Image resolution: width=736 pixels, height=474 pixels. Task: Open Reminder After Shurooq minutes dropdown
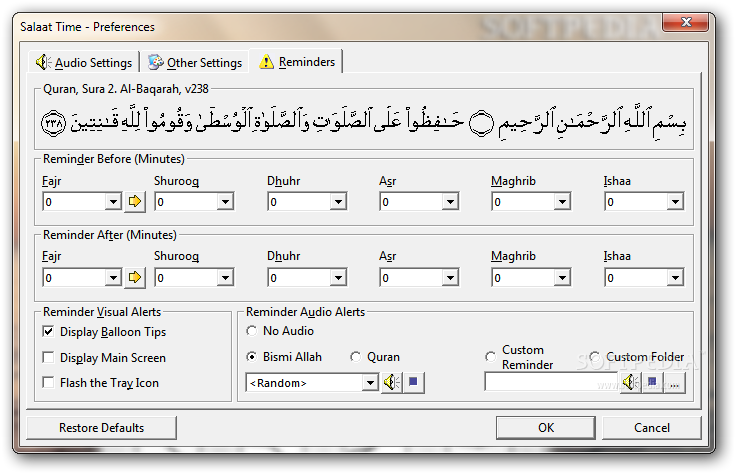click(x=225, y=277)
